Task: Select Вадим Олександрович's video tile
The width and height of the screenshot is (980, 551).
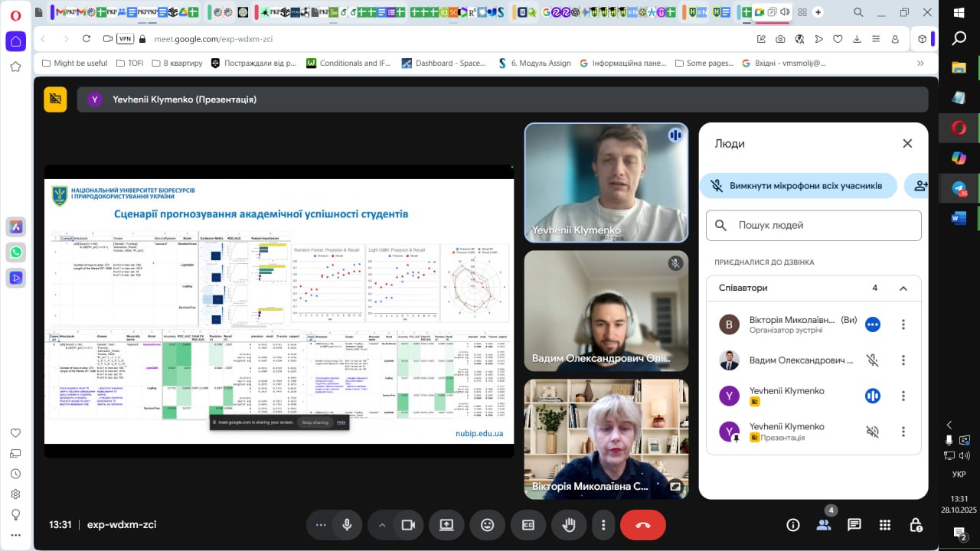Action: [606, 311]
